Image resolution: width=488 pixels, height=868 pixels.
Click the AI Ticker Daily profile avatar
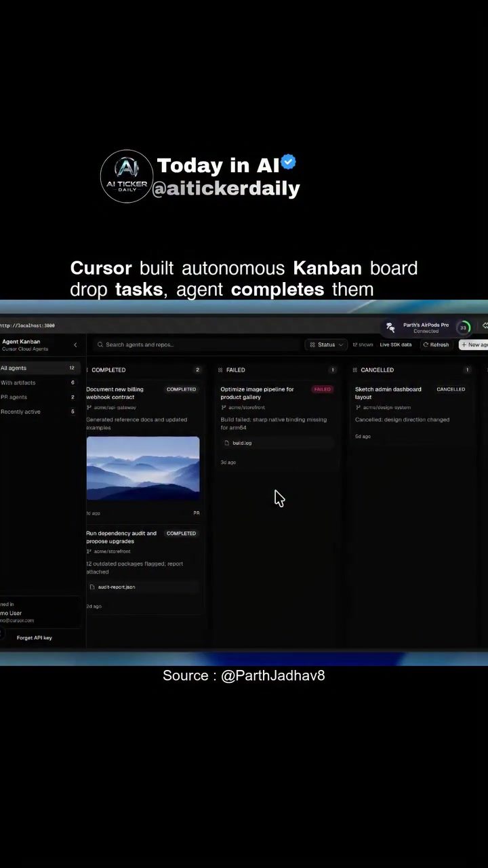point(127,176)
